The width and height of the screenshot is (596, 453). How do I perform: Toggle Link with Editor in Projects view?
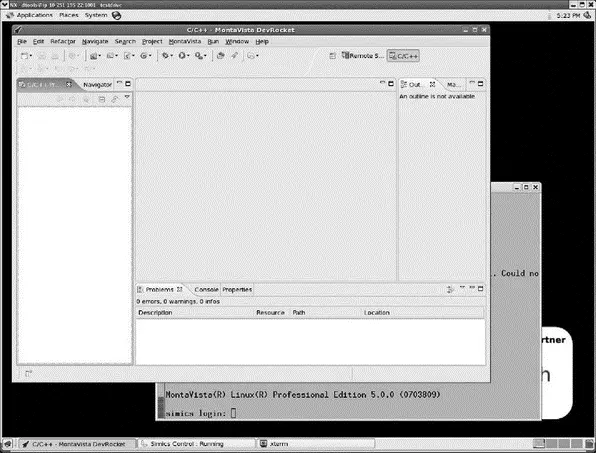(115, 99)
